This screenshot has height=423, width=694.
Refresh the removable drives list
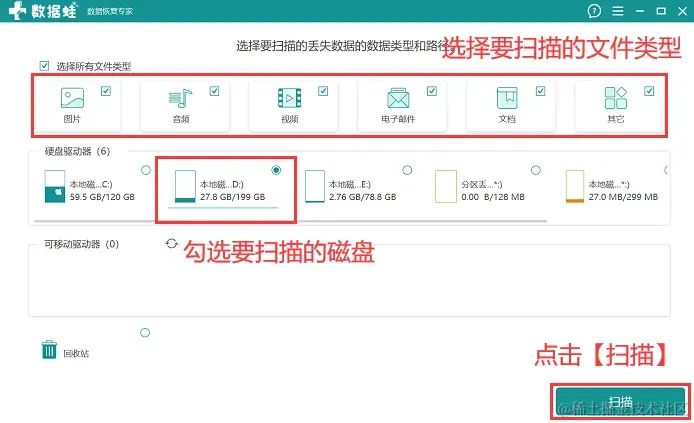(171, 243)
